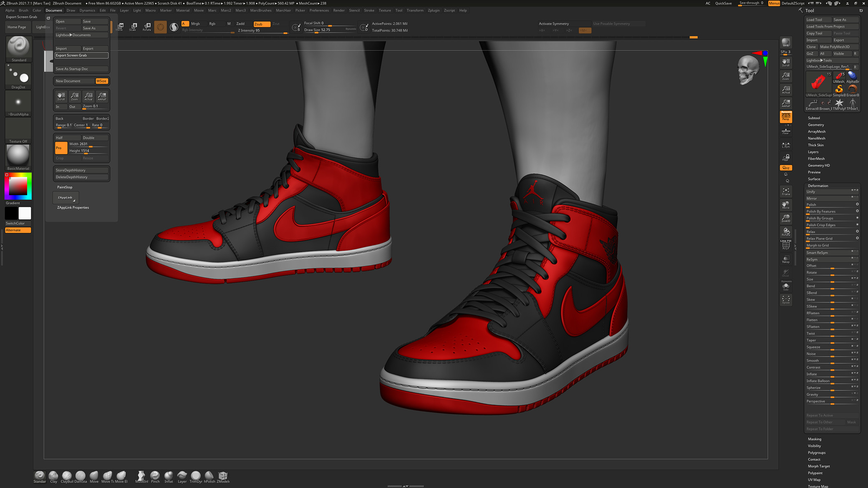Click the Xpose icon

[786, 299]
